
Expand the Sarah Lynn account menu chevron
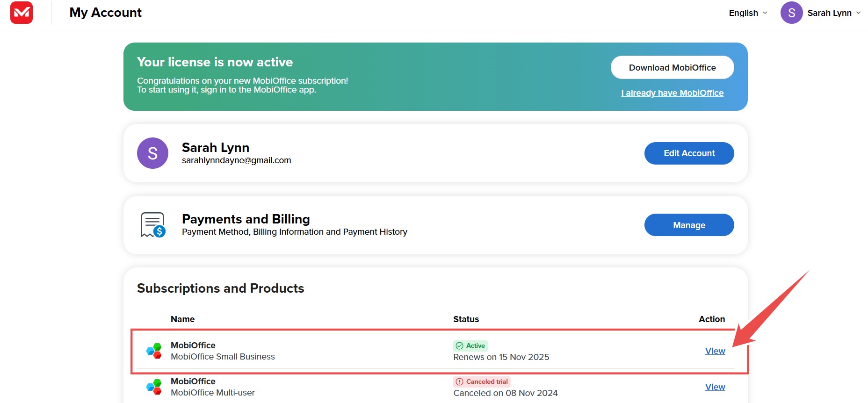[858, 13]
